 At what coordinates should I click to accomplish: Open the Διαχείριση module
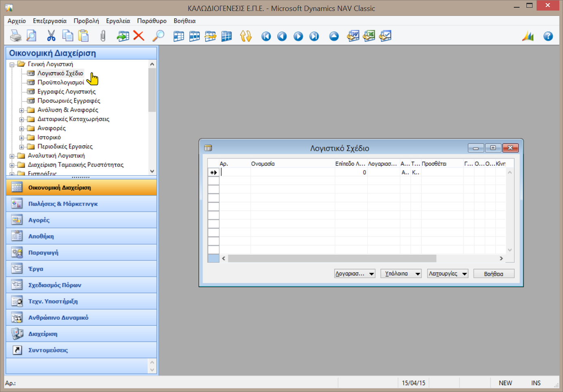point(81,334)
